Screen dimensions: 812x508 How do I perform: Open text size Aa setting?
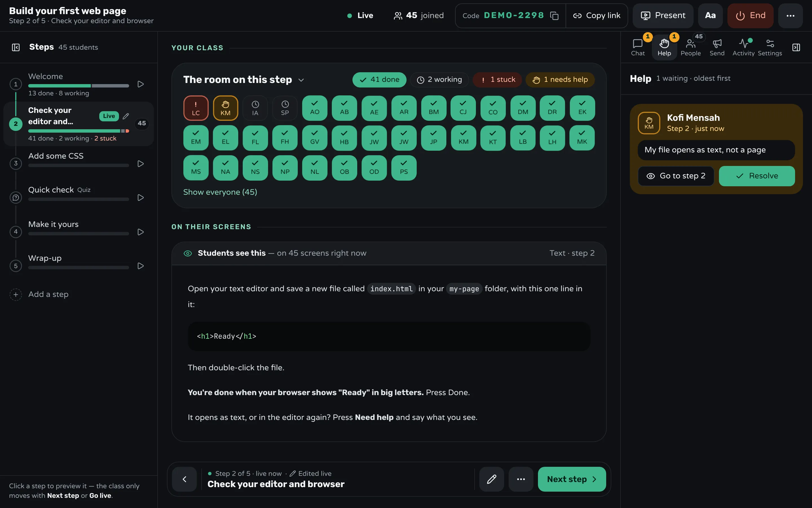click(x=710, y=16)
